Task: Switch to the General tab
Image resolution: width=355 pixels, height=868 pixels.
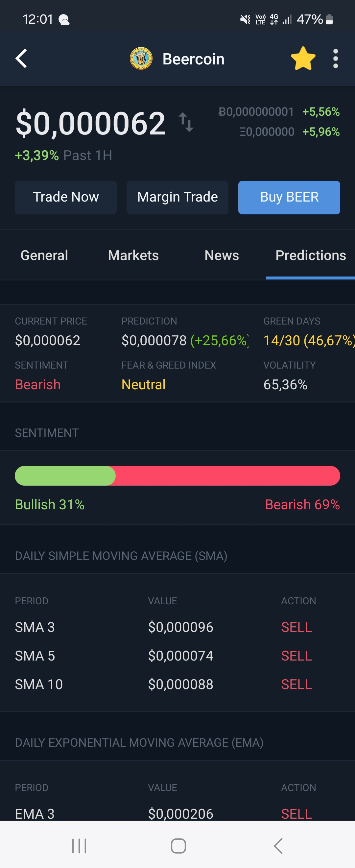Action: coord(44,255)
